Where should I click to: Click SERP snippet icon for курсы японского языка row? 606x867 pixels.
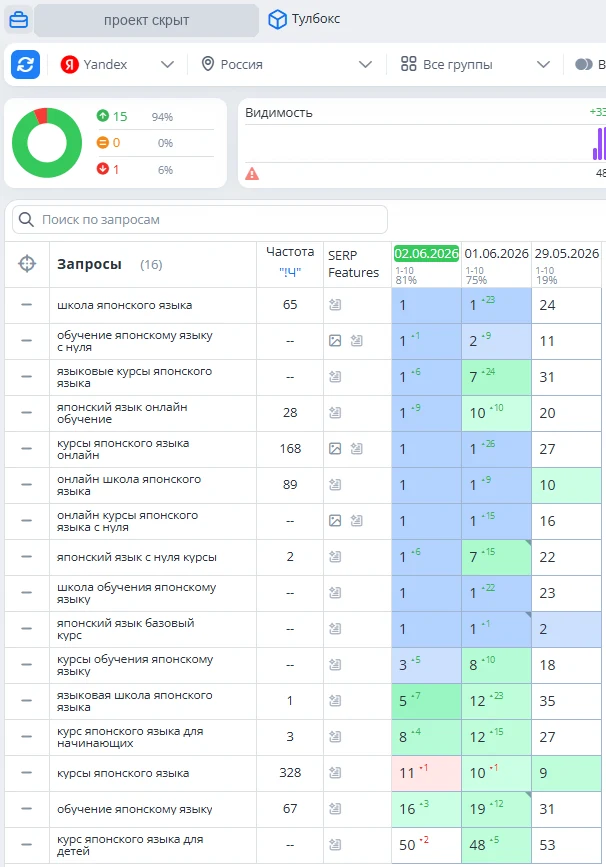(x=335, y=772)
